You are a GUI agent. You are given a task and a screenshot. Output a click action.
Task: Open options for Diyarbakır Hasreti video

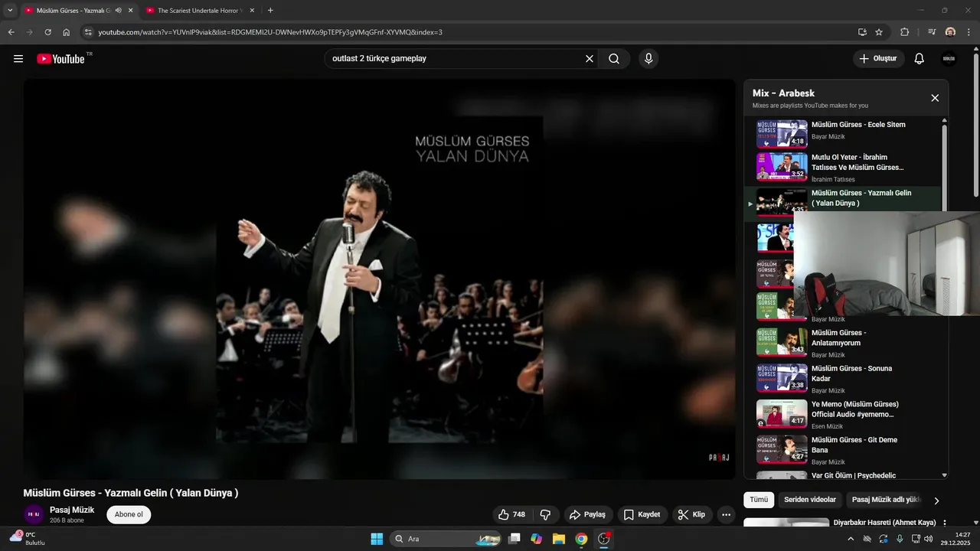click(944, 523)
